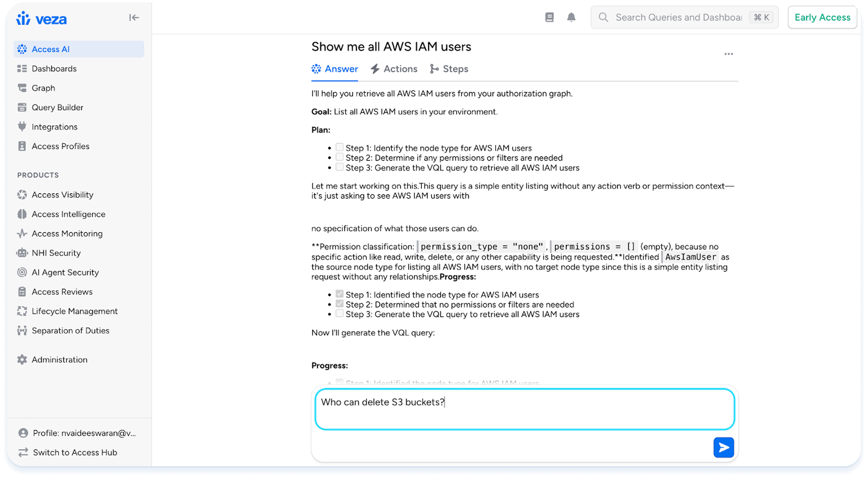
Task: Open NHI Security from sidebar
Action: (x=56, y=253)
